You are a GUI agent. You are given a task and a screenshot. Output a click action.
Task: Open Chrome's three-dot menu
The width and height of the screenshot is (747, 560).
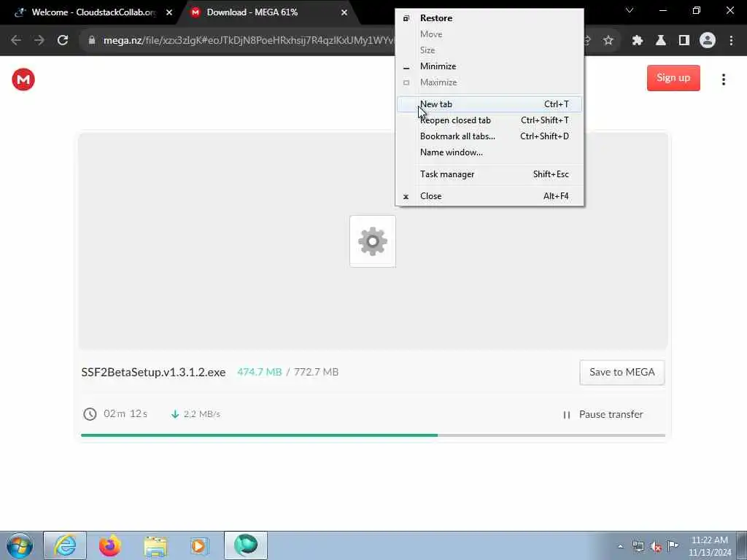coord(731,41)
